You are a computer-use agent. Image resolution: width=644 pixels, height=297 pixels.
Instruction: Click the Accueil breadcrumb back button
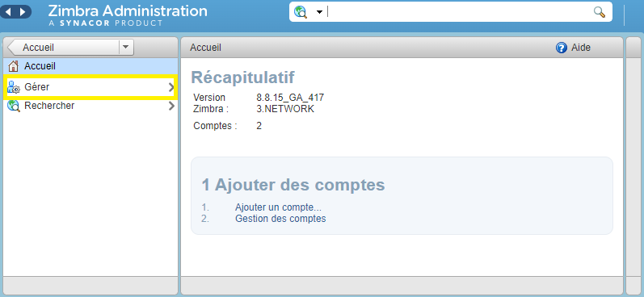64,48
